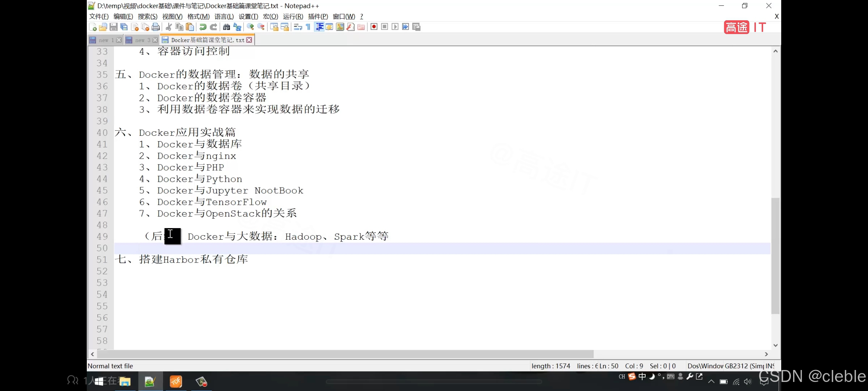Open the ? help menu
Screen dimensions: 868x391
(362, 17)
